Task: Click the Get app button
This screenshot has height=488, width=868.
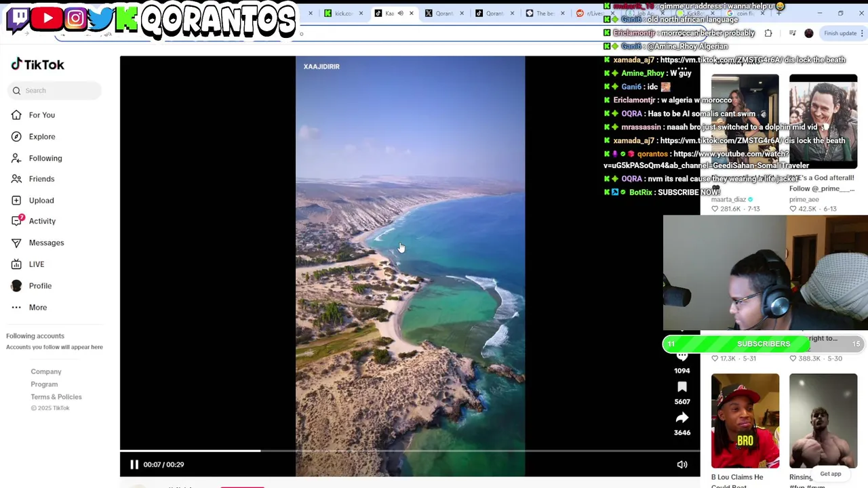Action: tap(830, 474)
